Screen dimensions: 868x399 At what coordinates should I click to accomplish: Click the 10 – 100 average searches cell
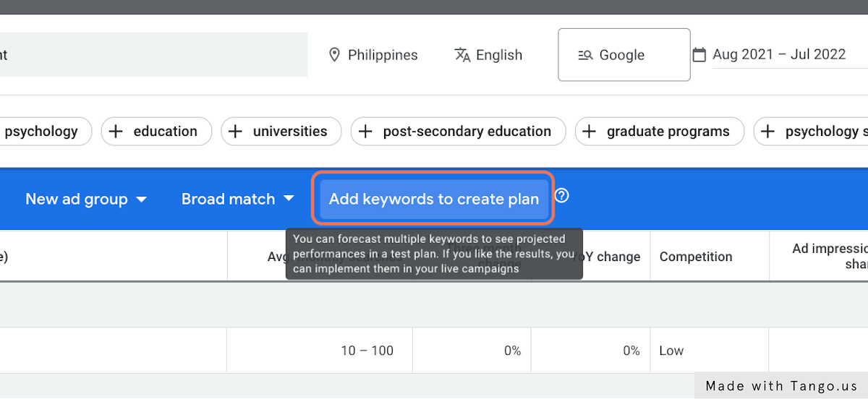tap(367, 351)
